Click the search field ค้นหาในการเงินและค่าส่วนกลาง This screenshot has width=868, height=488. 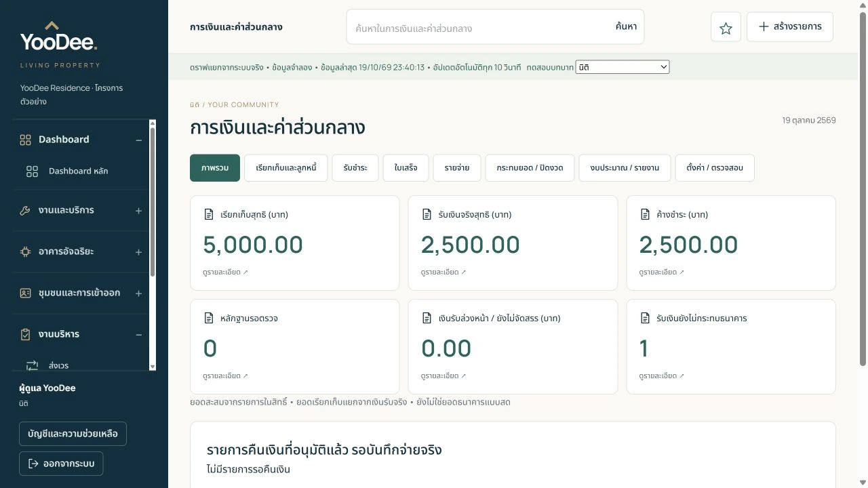point(478,28)
